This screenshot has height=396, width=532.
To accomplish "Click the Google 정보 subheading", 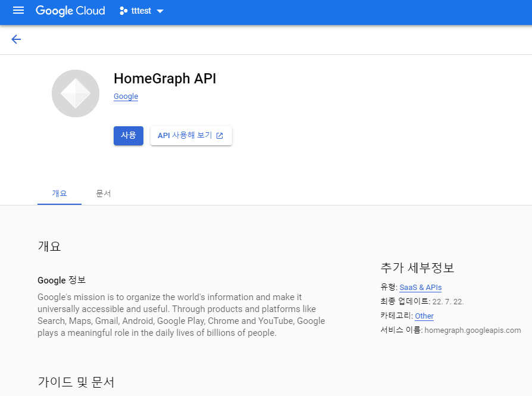I will [61, 280].
